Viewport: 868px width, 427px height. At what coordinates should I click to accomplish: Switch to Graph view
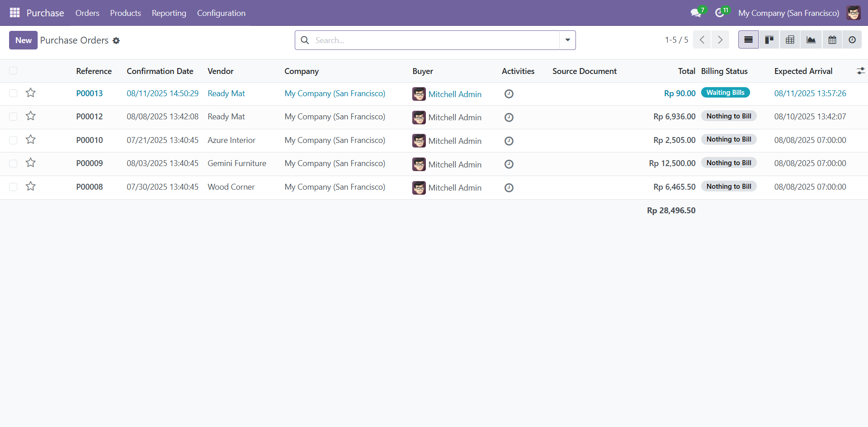tap(811, 40)
